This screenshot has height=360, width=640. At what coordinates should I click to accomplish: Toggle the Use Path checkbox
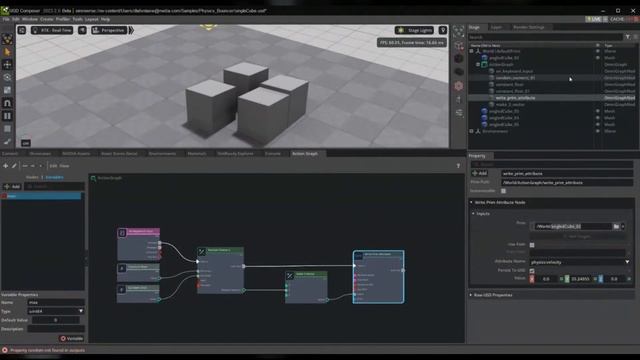point(532,245)
